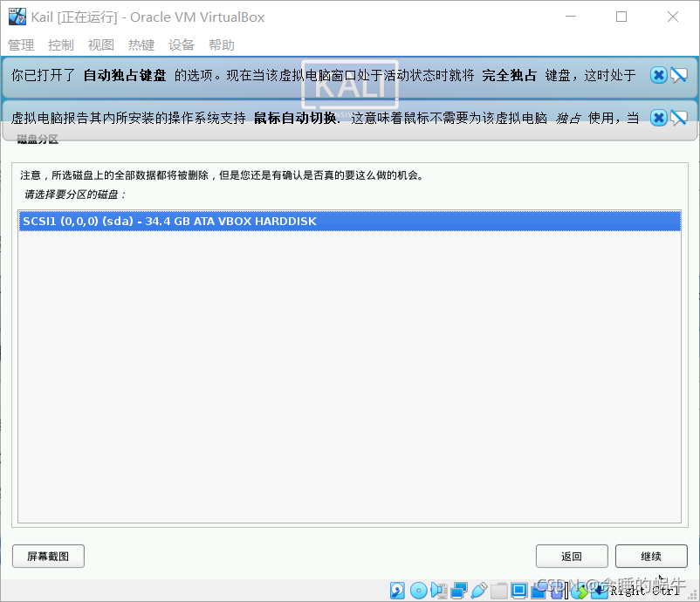This screenshot has width=700, height=602.
Task: Click the optical disc status icon
Action: pyautogui.click(x=419, y=591)
